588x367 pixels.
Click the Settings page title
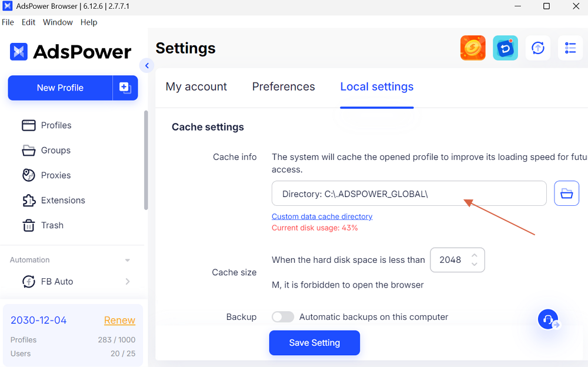click(x=186, y=48)
